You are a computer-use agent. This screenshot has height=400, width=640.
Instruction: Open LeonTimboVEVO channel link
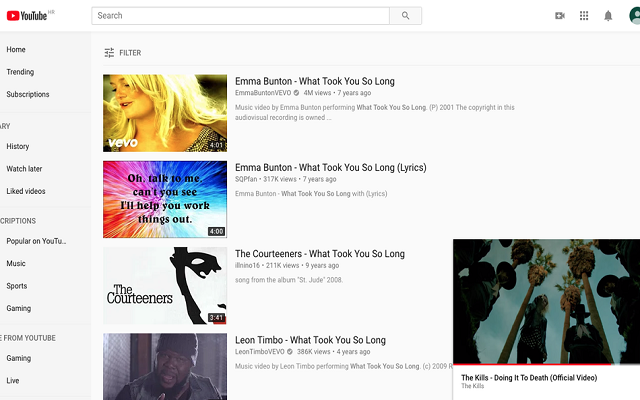pos(260,351)
